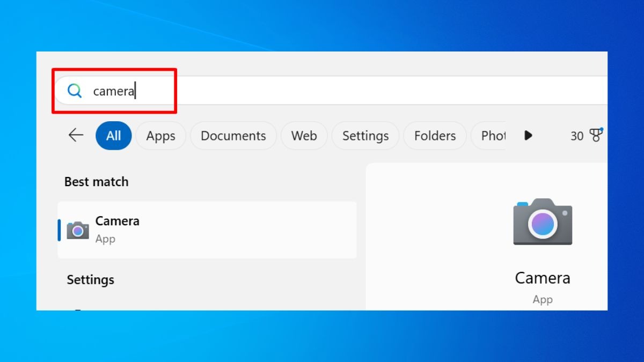The height and width of the screenshot is (362, 644).
Task: Open the Rewards trophy icon beside 30
Action: [x=596, y=135]
